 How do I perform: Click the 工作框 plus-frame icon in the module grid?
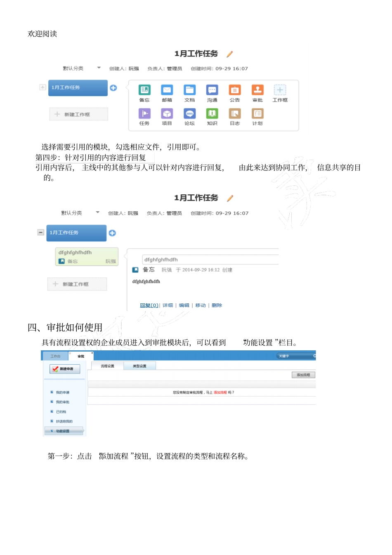click(280, 90)
